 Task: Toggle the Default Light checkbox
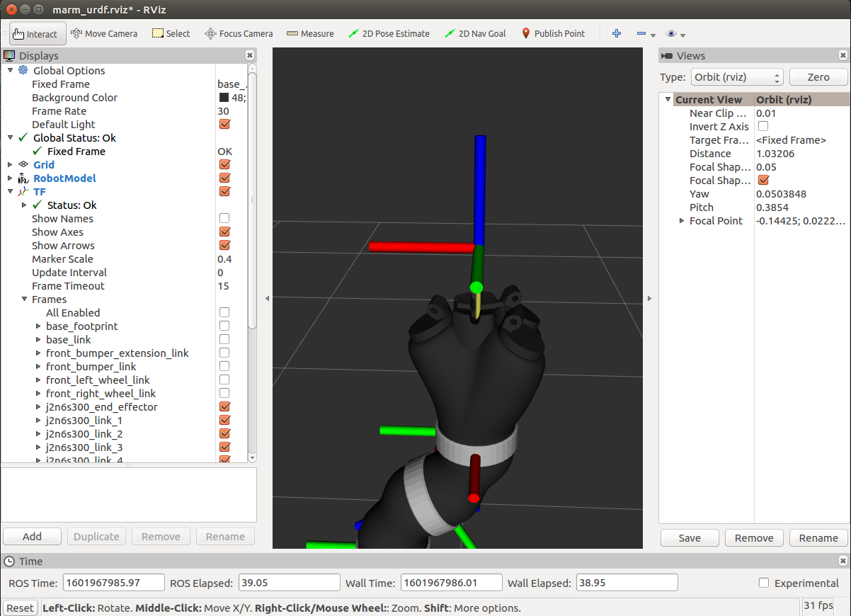(x=224, y=124)
